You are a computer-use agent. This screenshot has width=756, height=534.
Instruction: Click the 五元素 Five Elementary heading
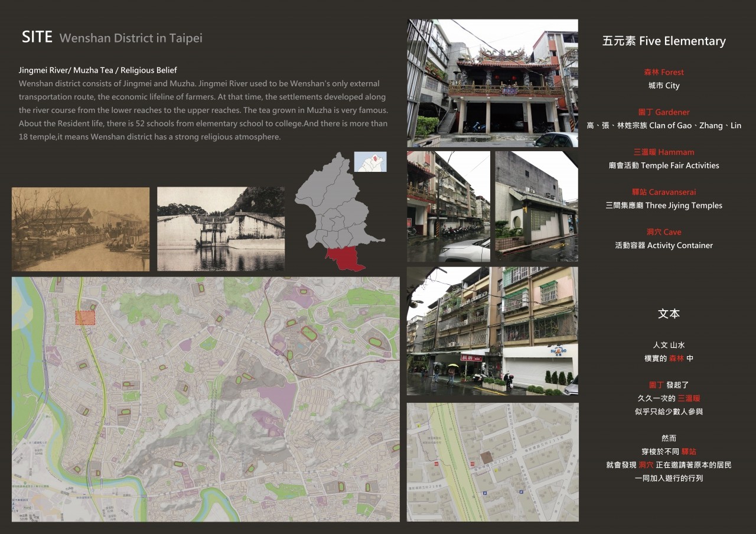(x=664, y=41)
